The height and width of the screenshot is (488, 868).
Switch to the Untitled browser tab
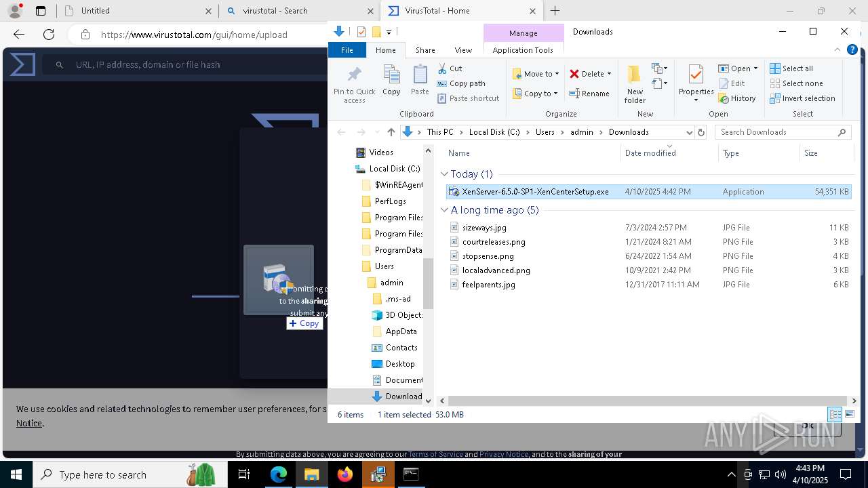[137, 11]
